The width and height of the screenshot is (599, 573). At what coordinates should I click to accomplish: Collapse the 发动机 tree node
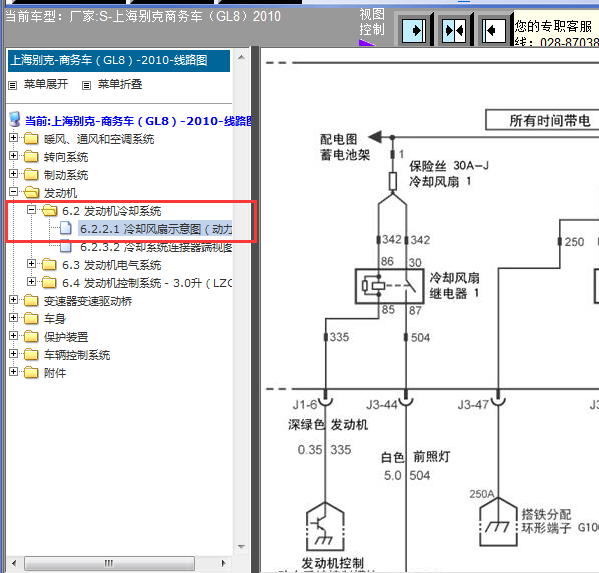coord(13,191)
